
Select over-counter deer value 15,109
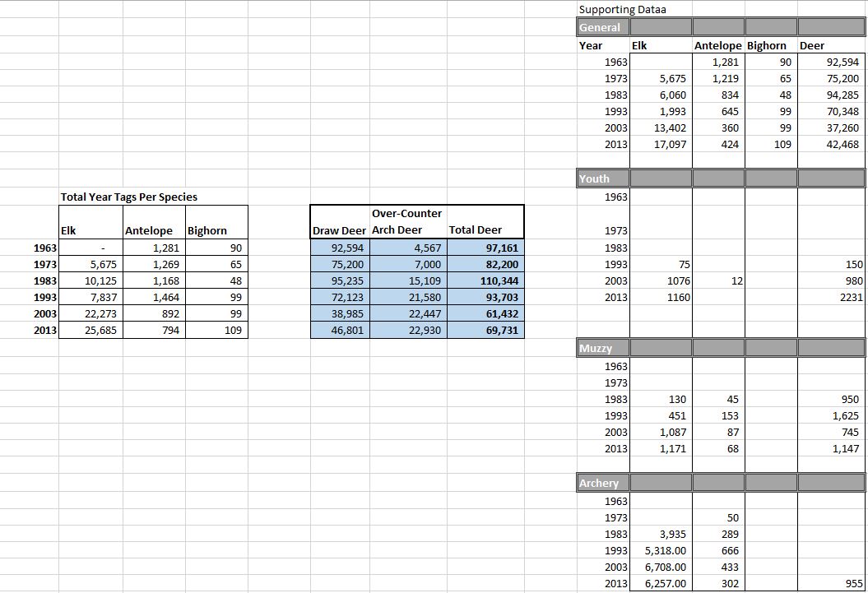tap(408, 281)
